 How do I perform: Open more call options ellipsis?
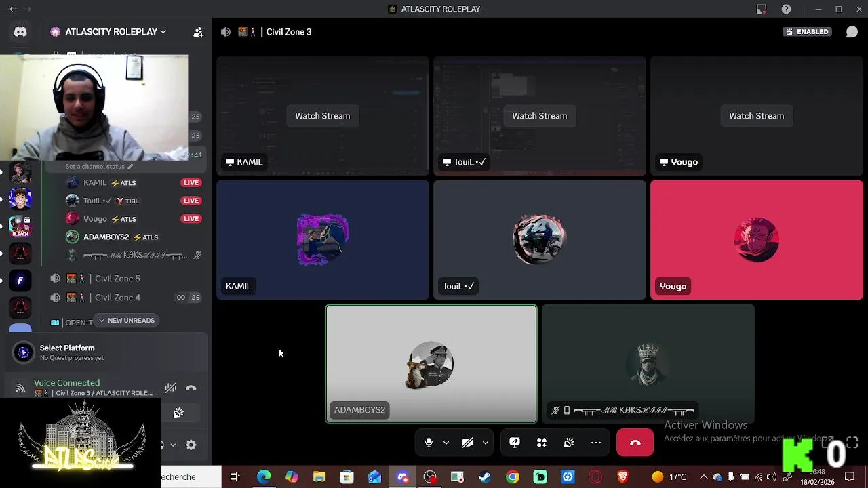point(596,443)
